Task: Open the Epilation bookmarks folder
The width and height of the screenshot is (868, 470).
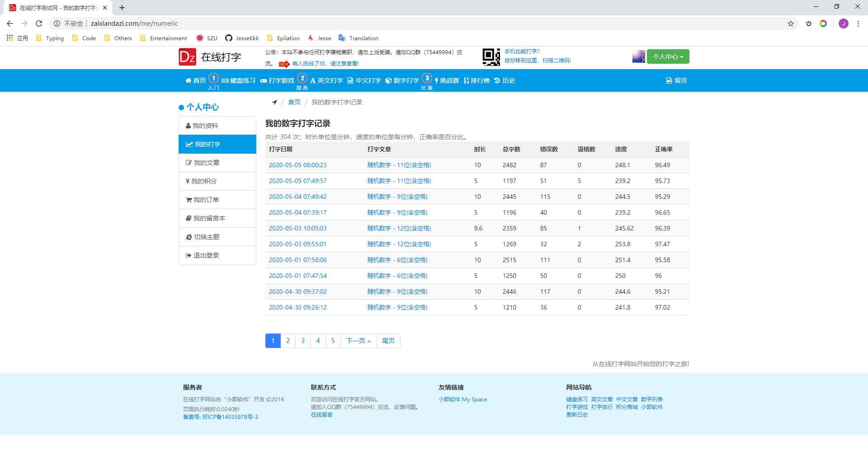Action: [283, 38]
